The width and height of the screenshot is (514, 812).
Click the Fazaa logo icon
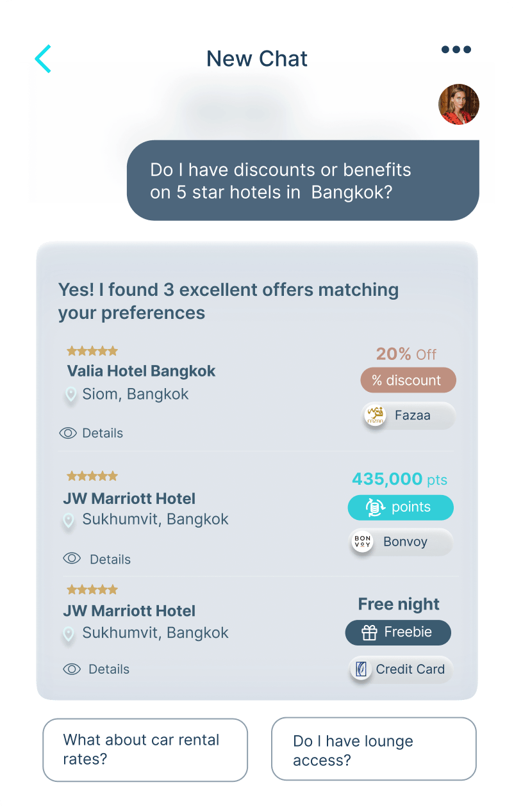(x=375, y=416)
